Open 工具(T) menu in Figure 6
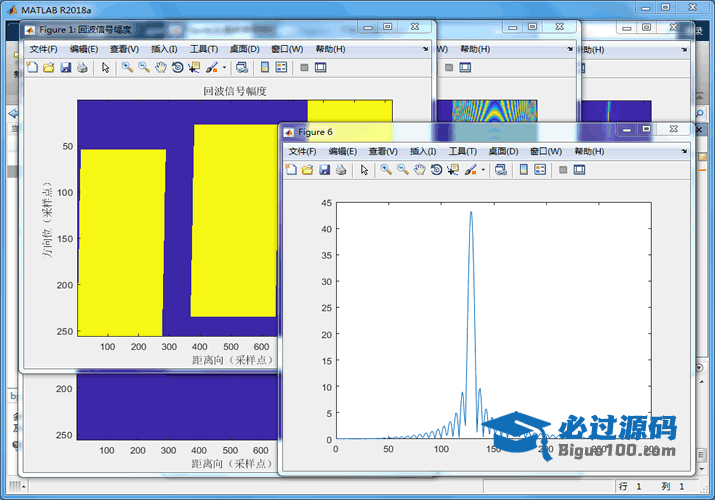Screen dimensions: 715x500 (x=463, y=151)
